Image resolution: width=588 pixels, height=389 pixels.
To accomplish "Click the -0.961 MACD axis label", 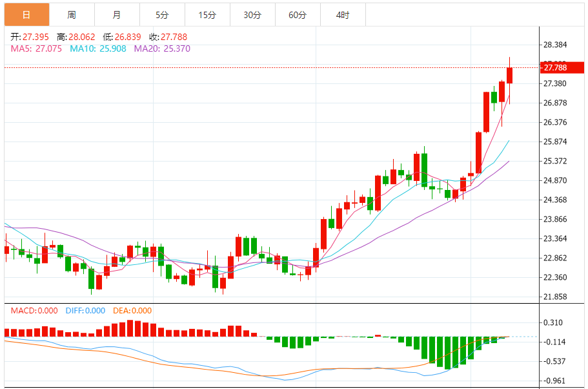I will [x=554, y=381].
